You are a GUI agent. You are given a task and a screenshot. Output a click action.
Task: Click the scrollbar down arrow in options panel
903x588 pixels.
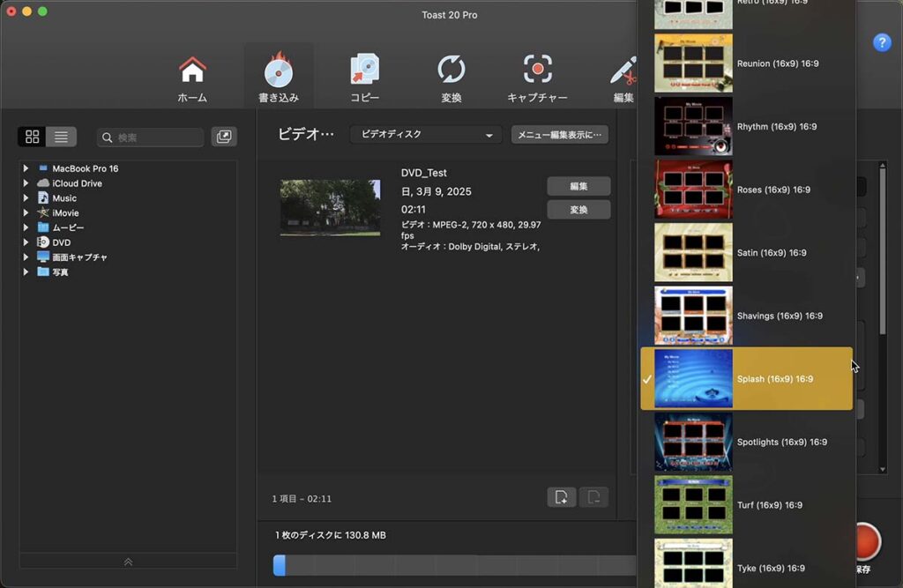point(882,469)
